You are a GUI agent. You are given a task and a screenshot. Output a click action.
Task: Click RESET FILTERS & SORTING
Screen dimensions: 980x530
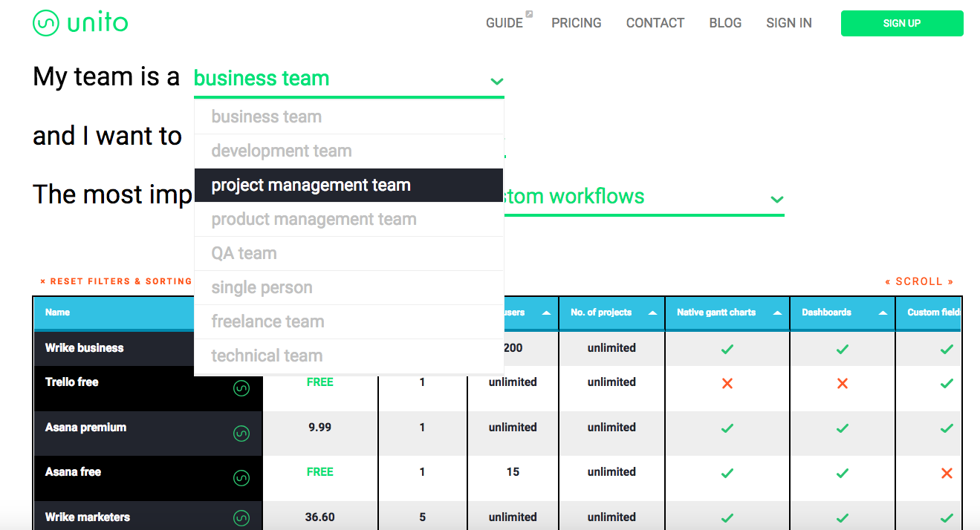coord(116,281)
